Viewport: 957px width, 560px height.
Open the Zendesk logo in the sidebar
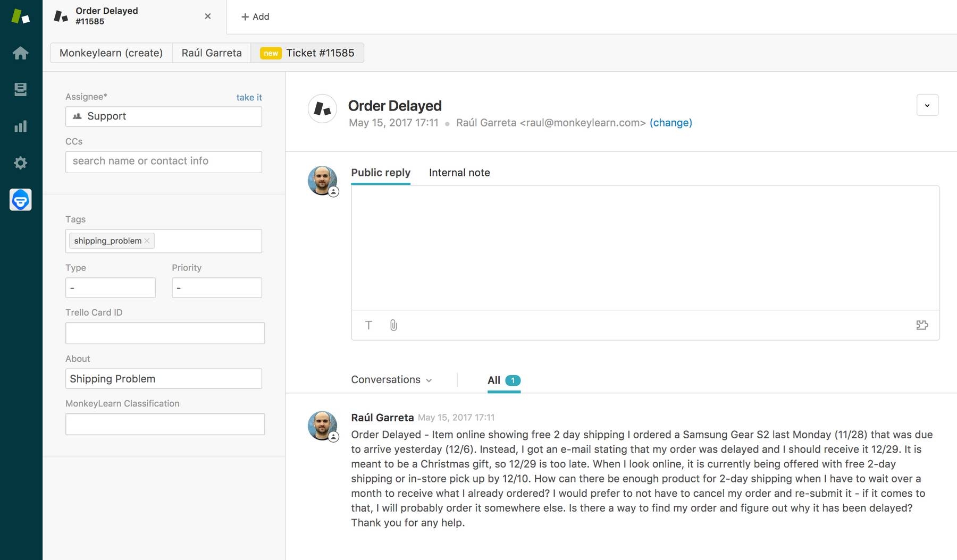click(x=20, y=16)
